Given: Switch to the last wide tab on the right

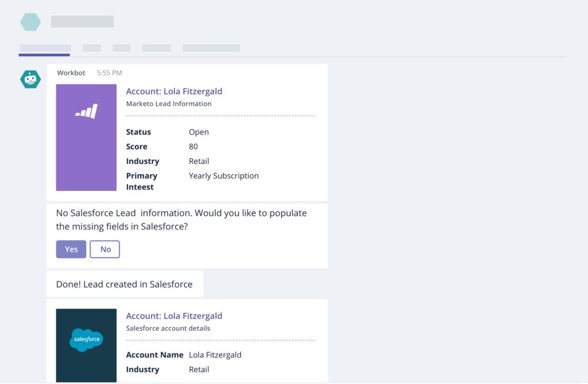Looking at the screenshot, I should coord(211,48).
